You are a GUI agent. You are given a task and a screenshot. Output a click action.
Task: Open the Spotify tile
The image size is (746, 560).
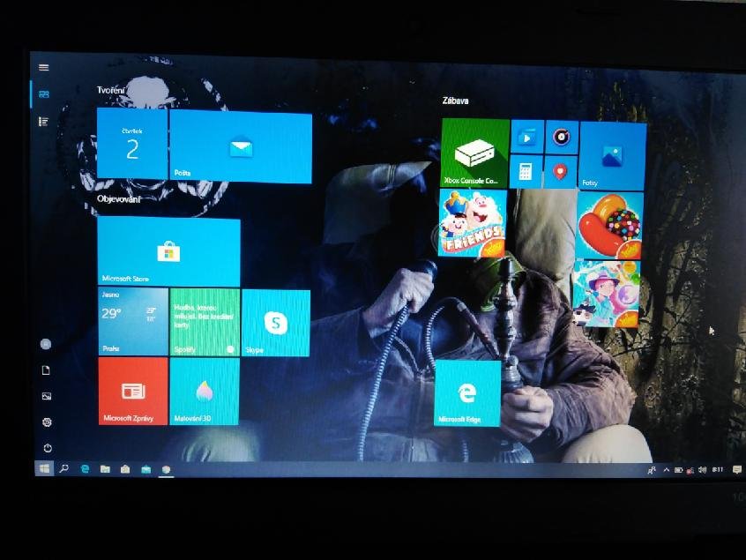point(204,323)
